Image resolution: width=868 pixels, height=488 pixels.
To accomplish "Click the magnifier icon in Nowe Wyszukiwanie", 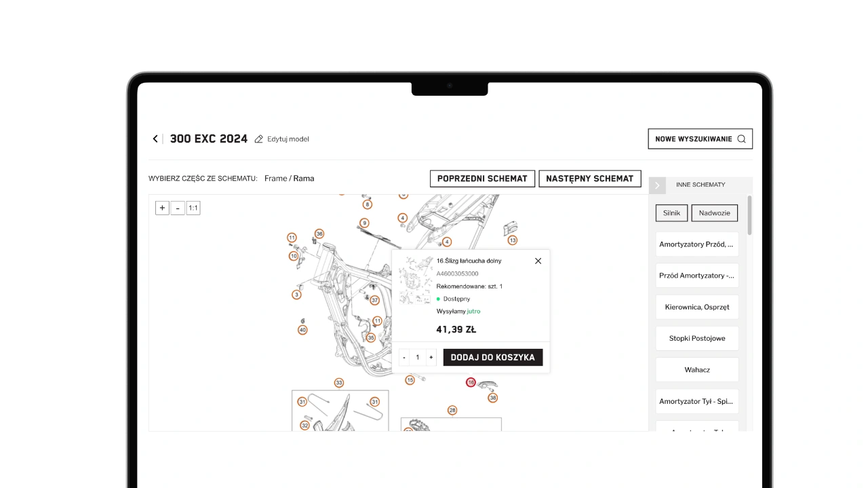I will (741, 139).
